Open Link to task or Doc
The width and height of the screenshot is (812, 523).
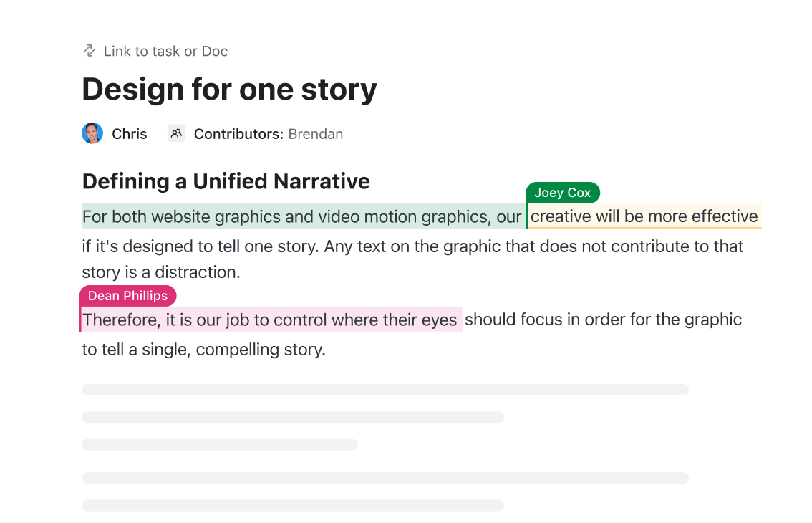[165, 52]
